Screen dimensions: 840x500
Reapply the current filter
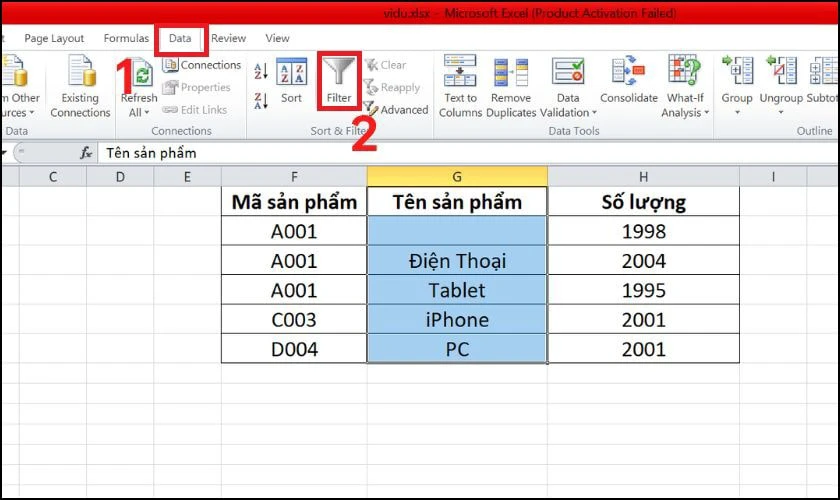tap(392, 87)
